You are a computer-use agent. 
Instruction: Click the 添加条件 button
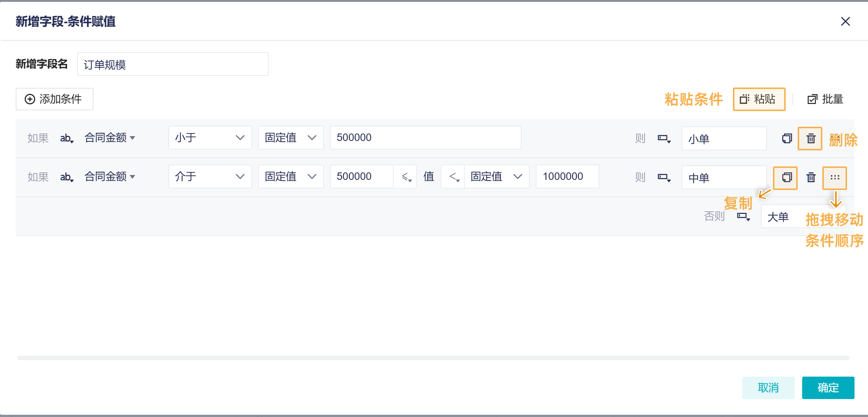click(x=55, y=99)
